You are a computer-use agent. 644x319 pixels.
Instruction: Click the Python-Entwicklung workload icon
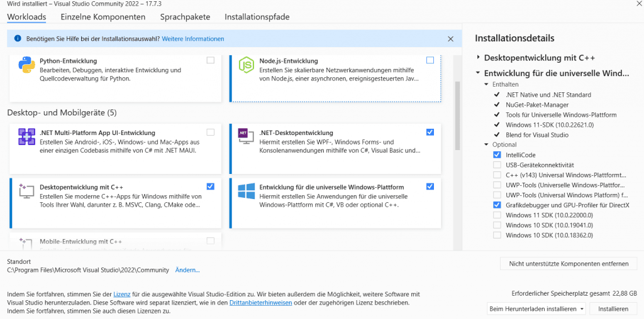(26, 65)
